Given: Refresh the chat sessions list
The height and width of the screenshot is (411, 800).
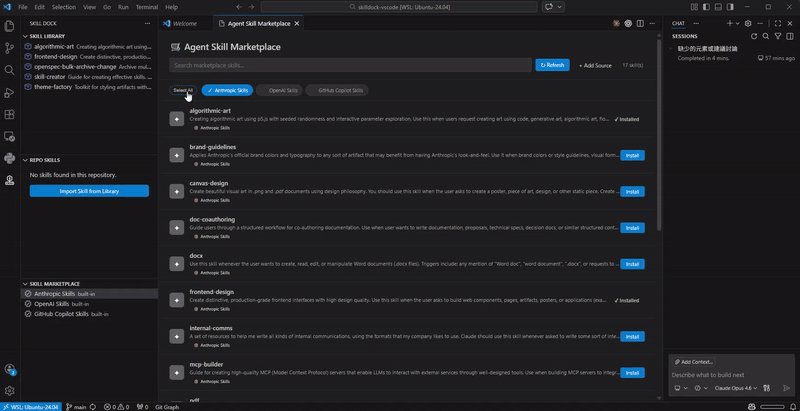Looking at the screenshot, I should (x=754, y=36).
